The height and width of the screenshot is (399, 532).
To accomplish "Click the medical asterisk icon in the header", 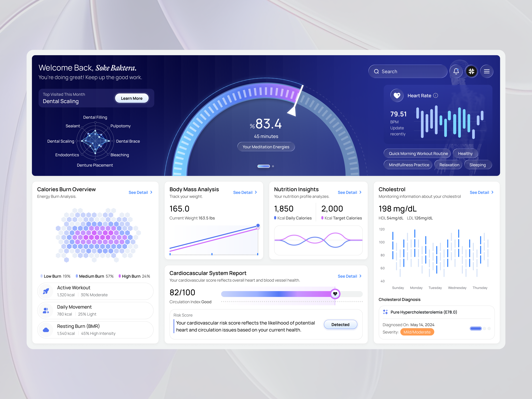I will (472, 71).
